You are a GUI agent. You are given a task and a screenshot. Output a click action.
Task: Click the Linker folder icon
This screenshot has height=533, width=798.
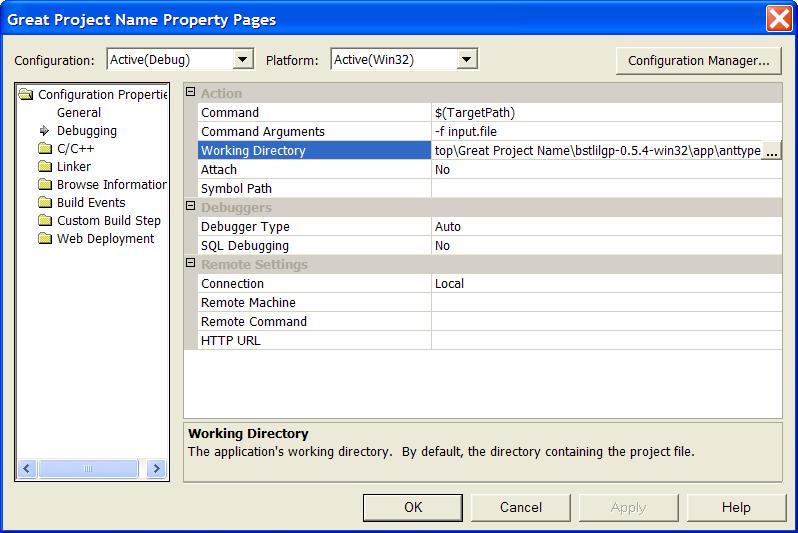45,166
